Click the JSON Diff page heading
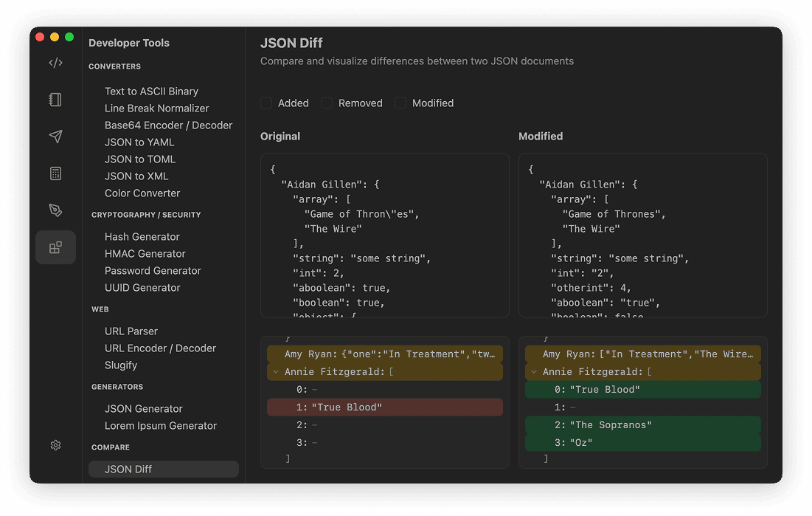The height and width of the screenshot is (516, 812). [x=291, y=43]
